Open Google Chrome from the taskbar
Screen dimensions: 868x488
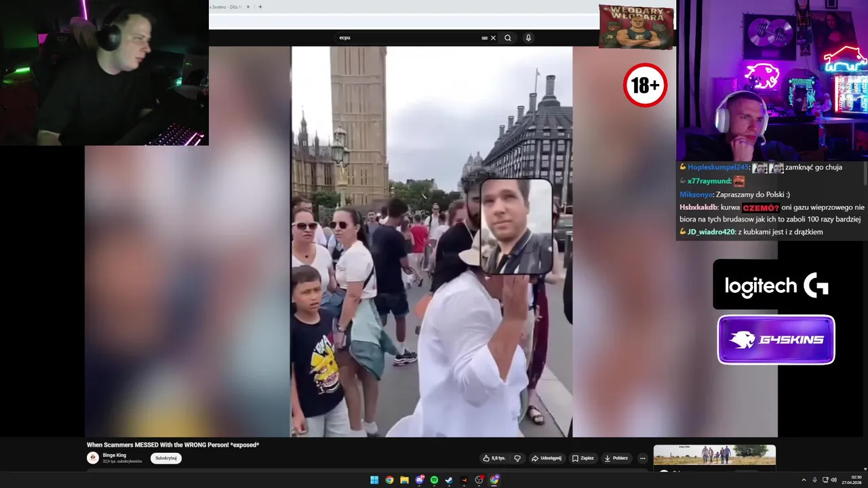pyautogui.click(x=389, y=480)
